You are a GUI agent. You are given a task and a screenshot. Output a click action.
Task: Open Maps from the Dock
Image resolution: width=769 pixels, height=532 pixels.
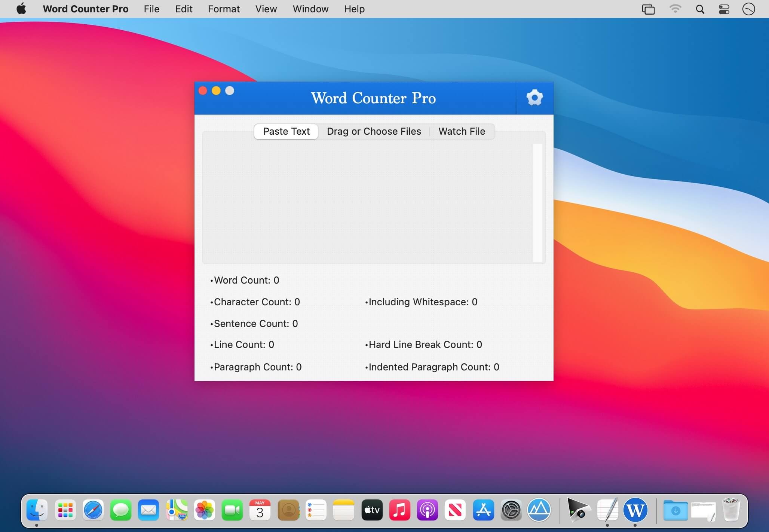[x=177, y=510]
